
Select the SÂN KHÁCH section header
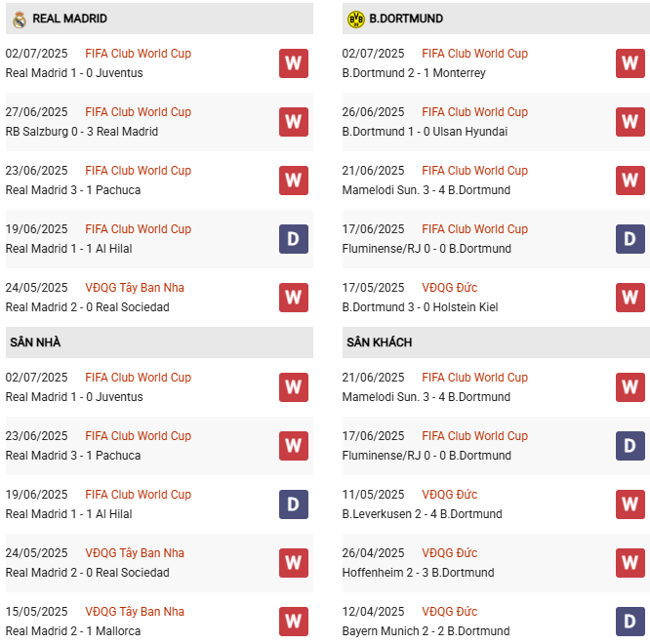tap(379, 342)
